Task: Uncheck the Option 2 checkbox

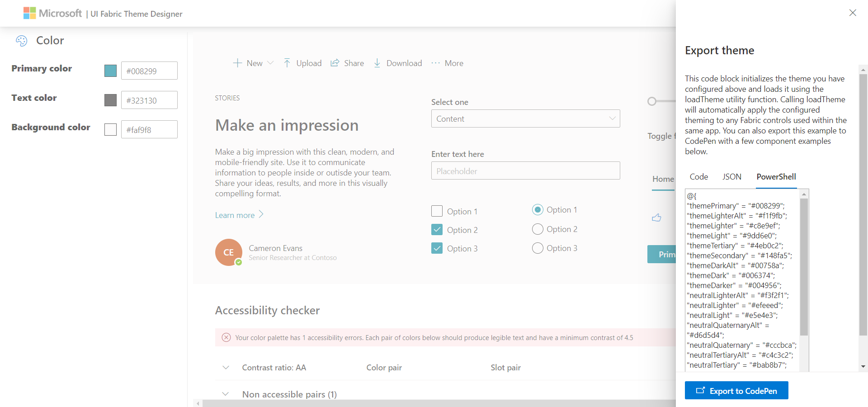Action: point(437,229)
